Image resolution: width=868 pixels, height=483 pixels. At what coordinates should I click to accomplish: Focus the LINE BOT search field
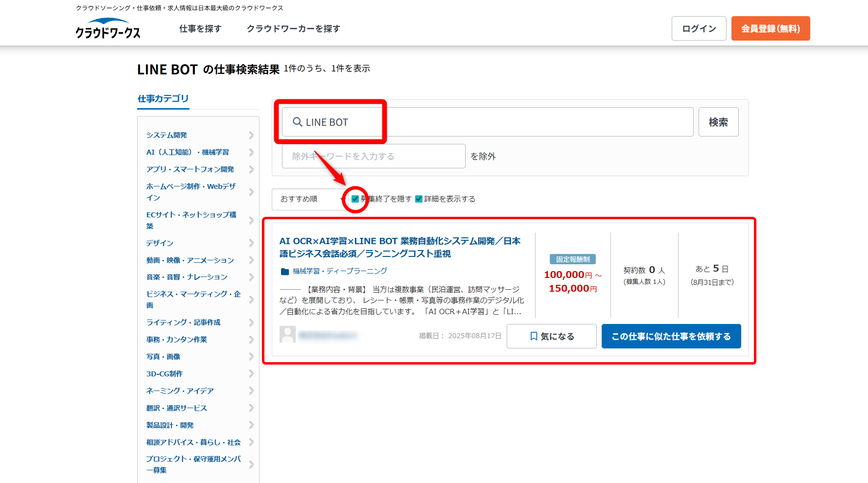(x=488, y=122)
